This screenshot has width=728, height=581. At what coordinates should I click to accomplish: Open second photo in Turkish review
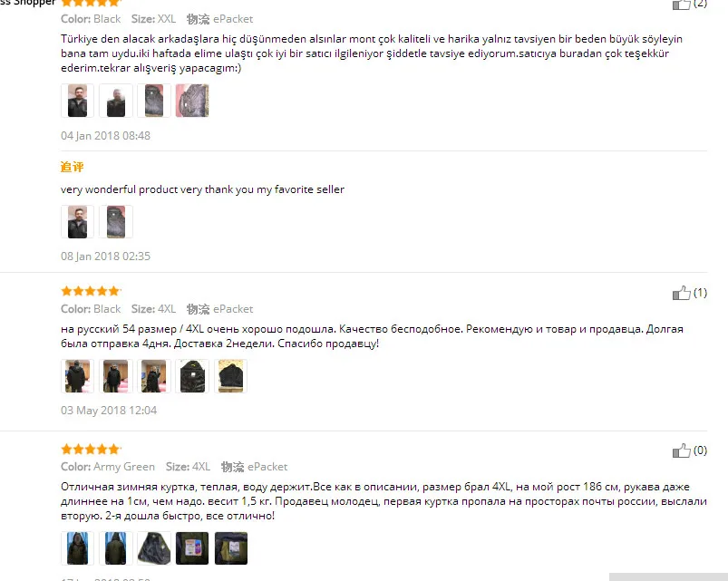click(116, 101)
